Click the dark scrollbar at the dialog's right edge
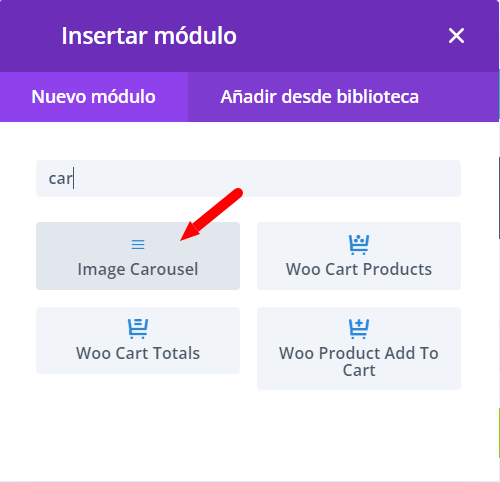 499,198
